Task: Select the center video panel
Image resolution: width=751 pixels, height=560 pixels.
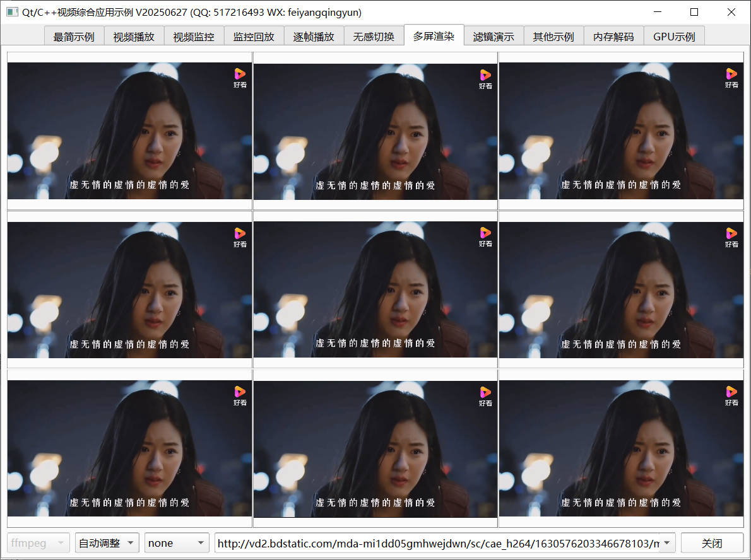Action: point(375,289)
